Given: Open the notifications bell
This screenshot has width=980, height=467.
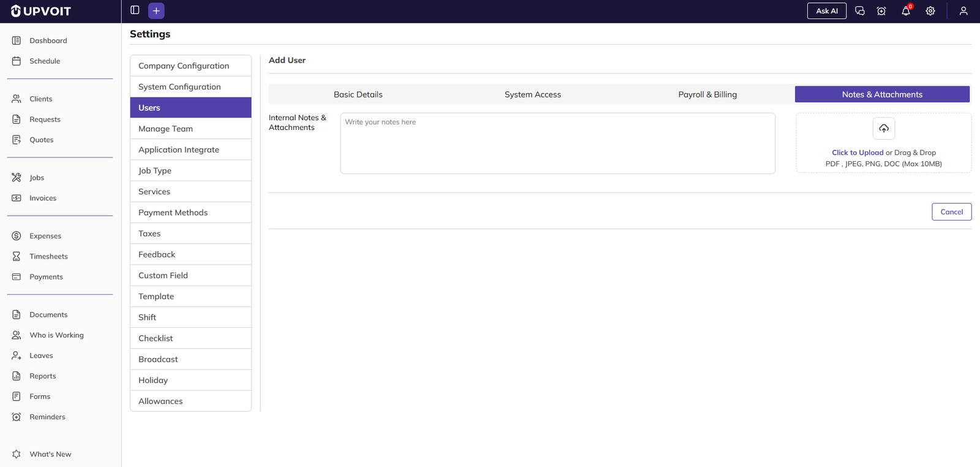Looking at the screenshot, I should [905, 11].
